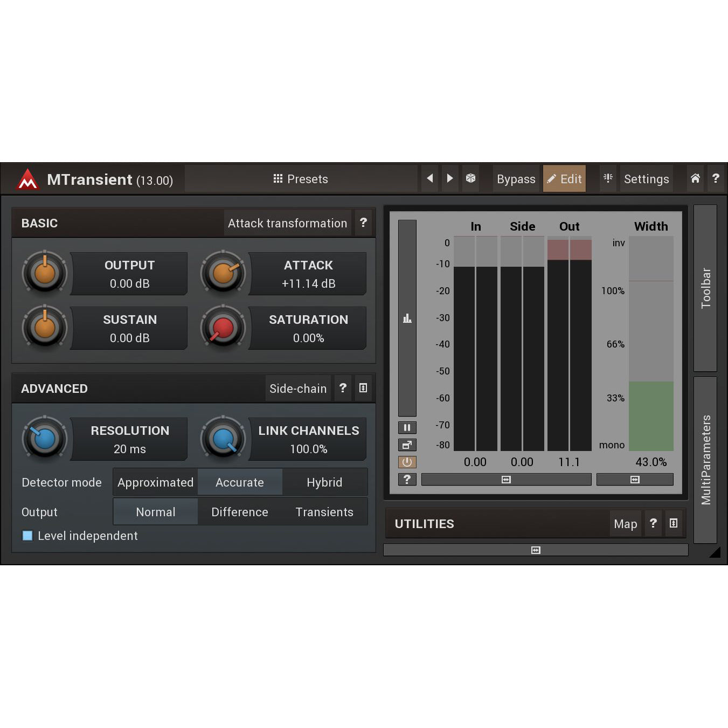
Task: Open the Presets browser
Action: tap(300, 178)
